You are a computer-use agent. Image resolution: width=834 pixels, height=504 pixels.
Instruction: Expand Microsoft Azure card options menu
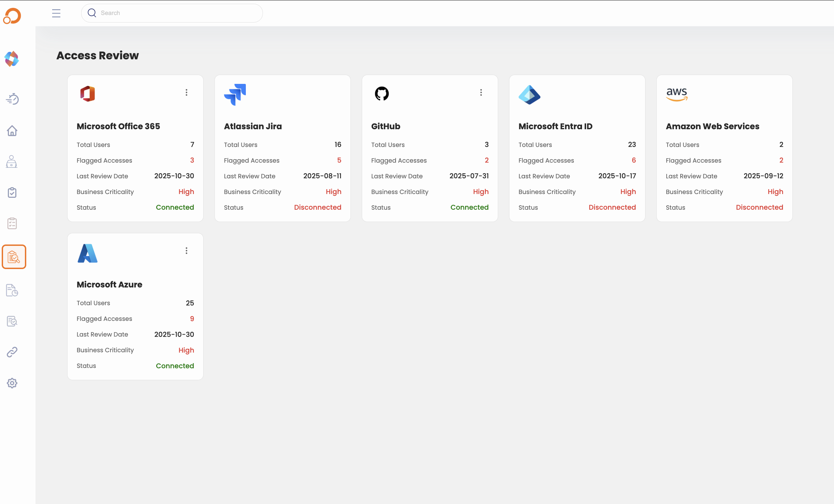click(x=187, y=251)
